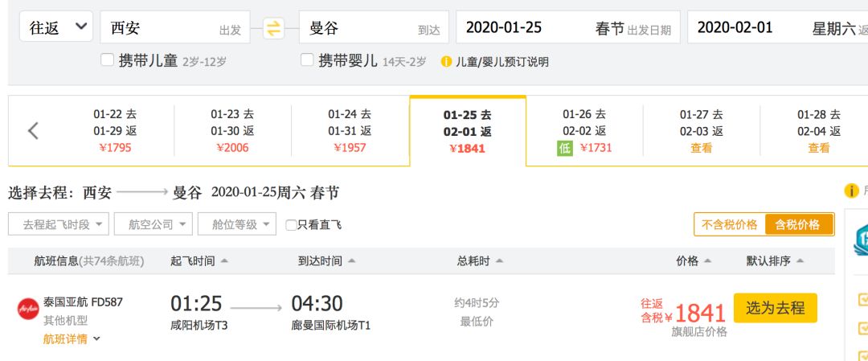Check the 只看直飞 direct flights option
This screenshot has height=361, width=868.
pyautogui.click(x=291, y=225)
